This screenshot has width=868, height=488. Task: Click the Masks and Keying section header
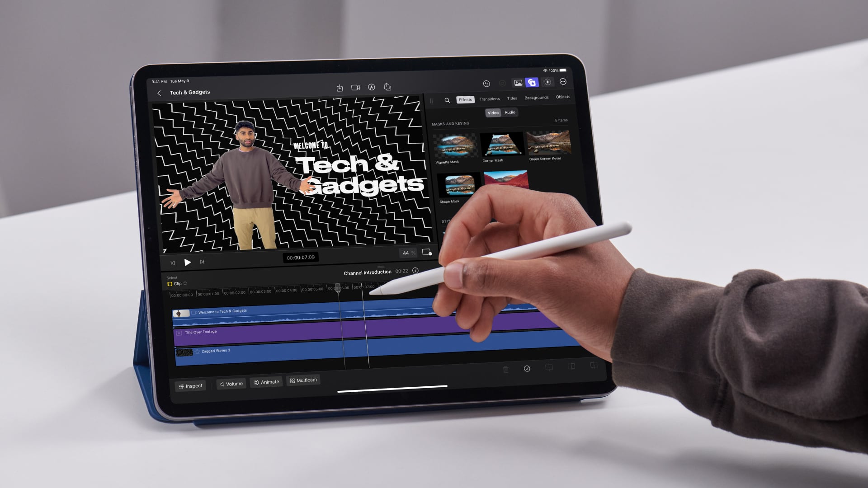451,123
